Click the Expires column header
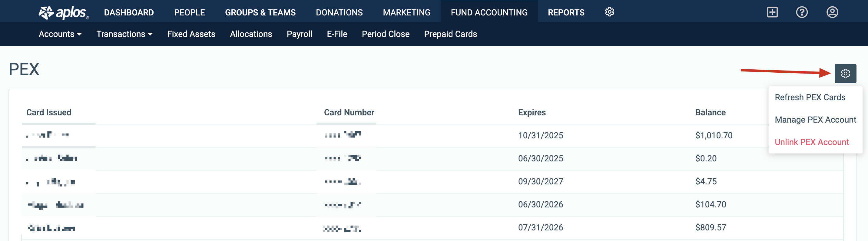Image resolution: width=868 pixels, height=241 pixels. [532, 113]
